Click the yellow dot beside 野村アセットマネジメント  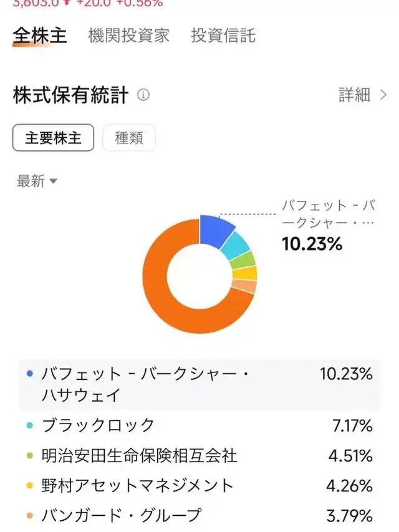pos(30,486)
